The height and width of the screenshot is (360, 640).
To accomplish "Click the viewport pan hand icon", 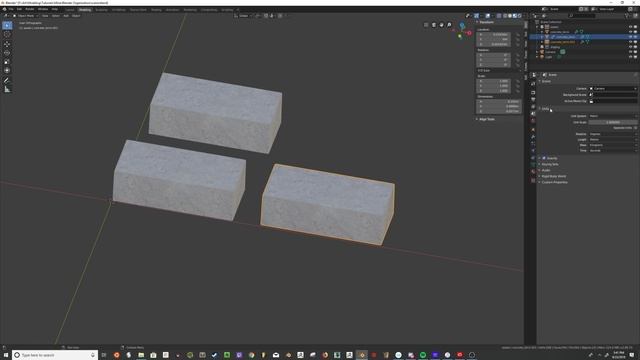I will (442, 25).
